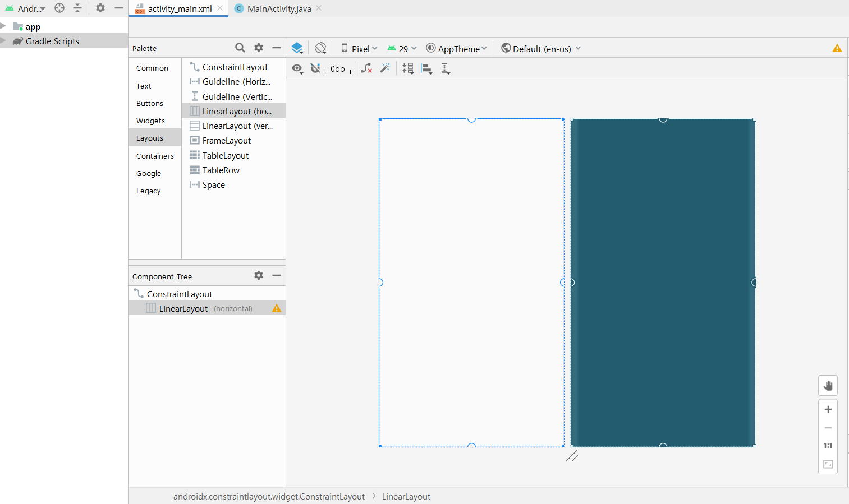
Task: Open project panel settings gear
Action: (100, 8)
